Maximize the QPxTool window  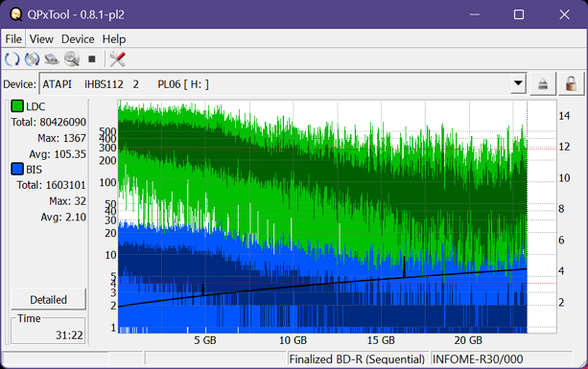tap(519, 14)
